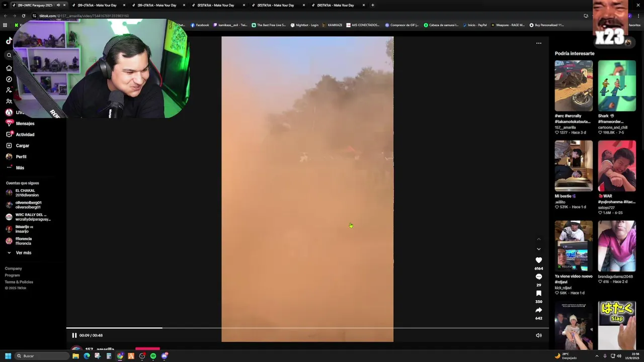Open the Shark #frameorder suggested video thumbnail

coord(617,86)
